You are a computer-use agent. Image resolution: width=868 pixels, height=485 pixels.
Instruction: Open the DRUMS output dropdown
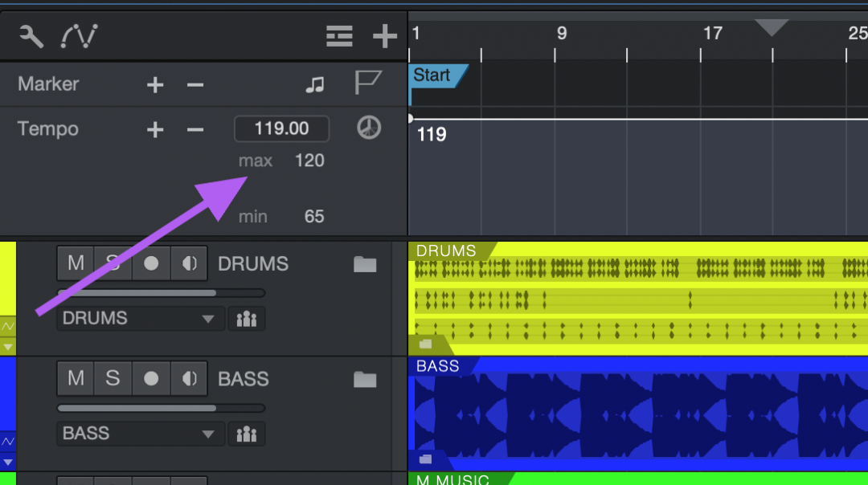click(x=139, y=318)
